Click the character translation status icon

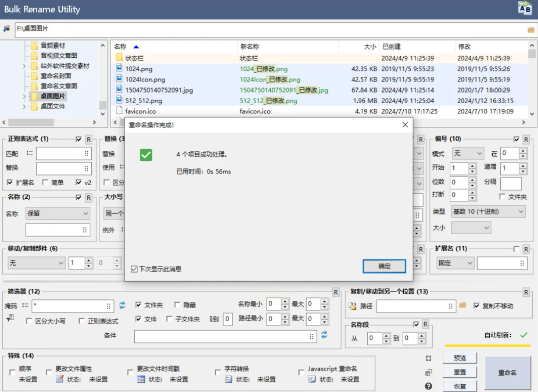229,379
